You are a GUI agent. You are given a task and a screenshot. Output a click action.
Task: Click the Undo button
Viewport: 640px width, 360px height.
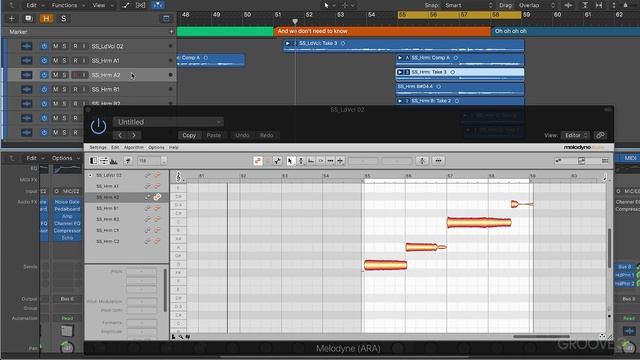[x=242, y=135]
